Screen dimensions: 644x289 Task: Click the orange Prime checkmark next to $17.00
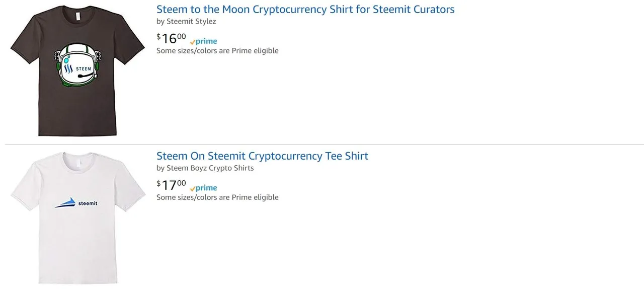click(193, 189)
